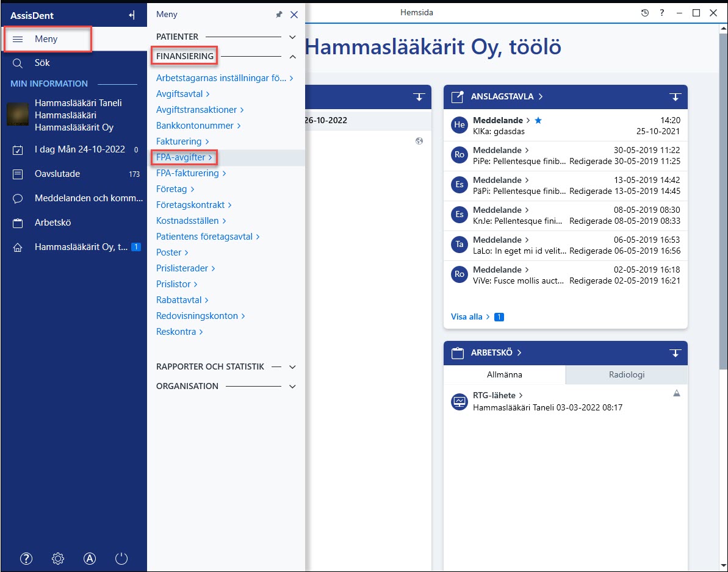The image size is (728, 572).
Task: Open Patientens företagsavtal link
Action: pyautogui.click(x=207, y=237)
